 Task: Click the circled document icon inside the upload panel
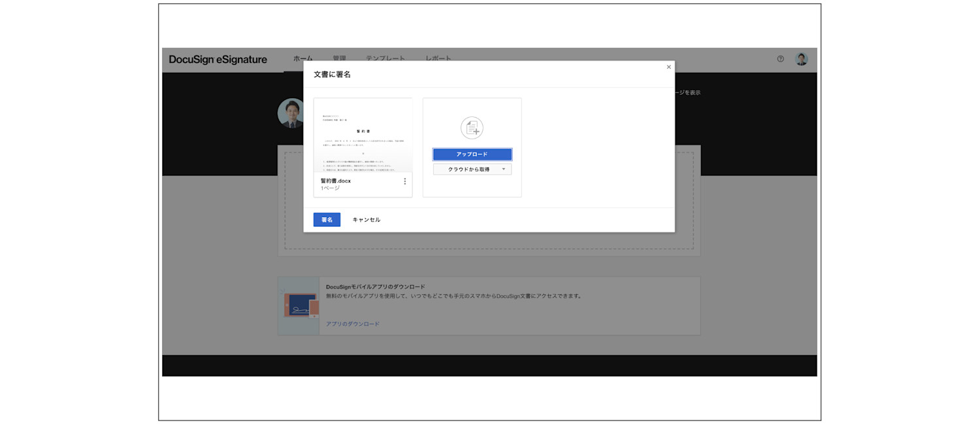(x=472, y=128)
